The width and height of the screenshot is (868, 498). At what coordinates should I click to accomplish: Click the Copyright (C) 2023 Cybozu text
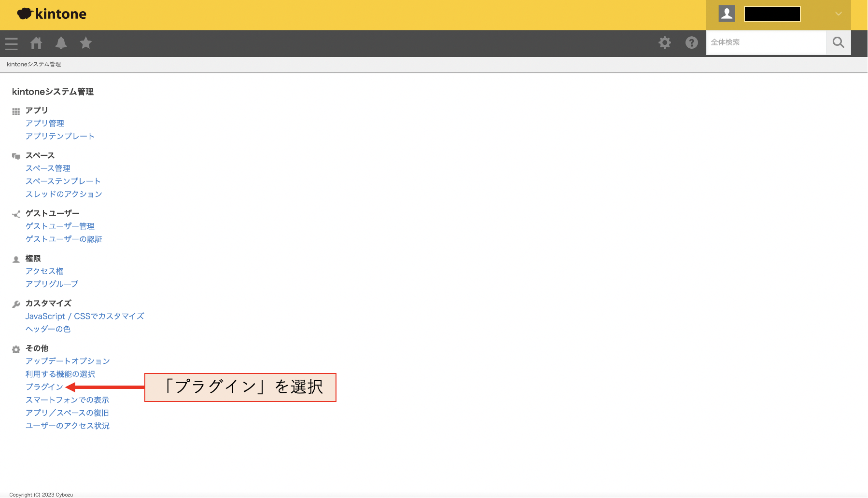[x=41, y=495]
